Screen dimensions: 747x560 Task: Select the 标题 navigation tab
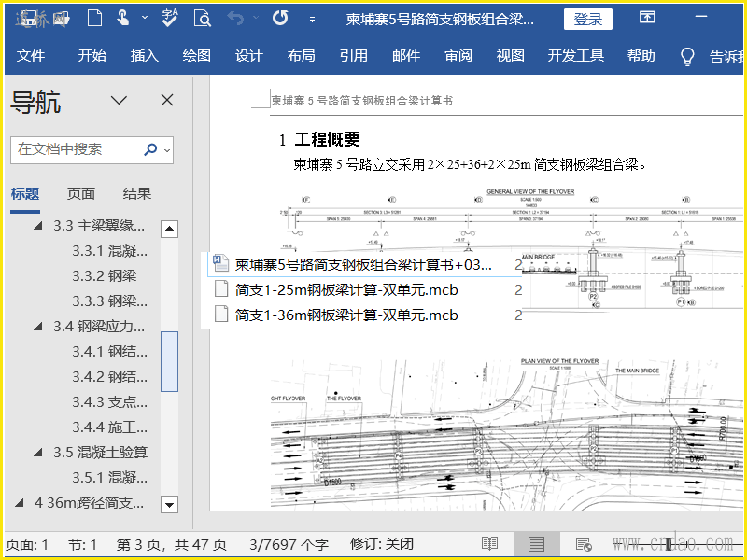[x=25, y=194]
